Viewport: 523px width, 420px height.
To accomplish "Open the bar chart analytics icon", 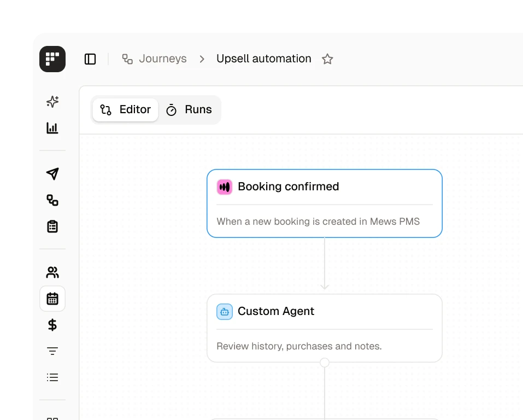I will click(52, 128).
